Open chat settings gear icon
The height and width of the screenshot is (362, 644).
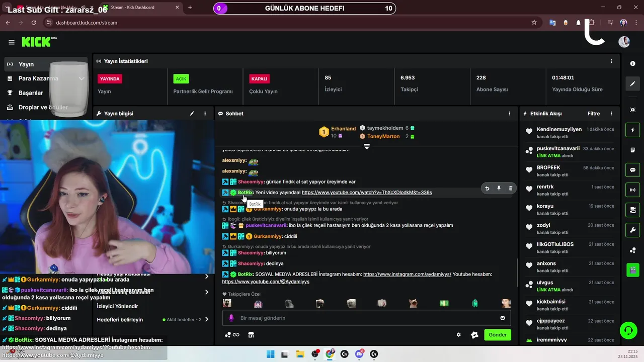coord(458,335)
